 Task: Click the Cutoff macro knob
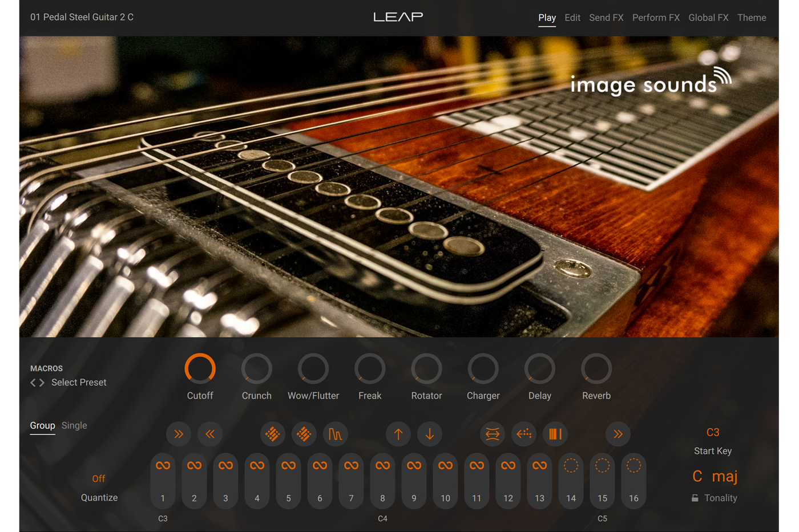200,369
